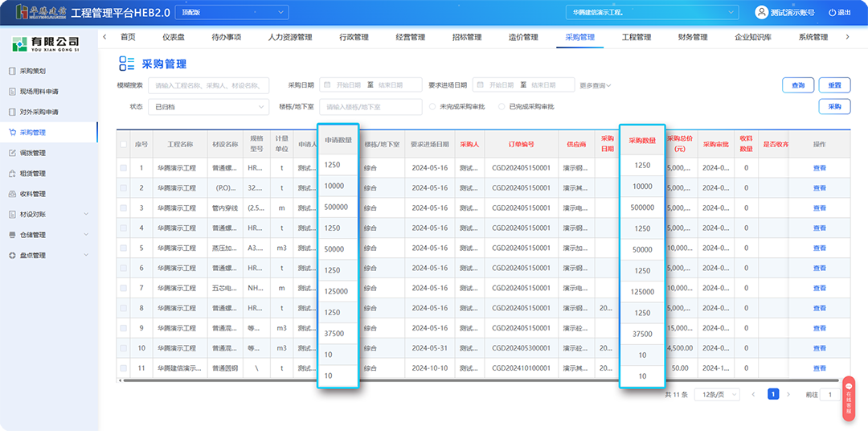Go to previous page arrow in pagination
The image size is (868, 431).
[753, 395]
